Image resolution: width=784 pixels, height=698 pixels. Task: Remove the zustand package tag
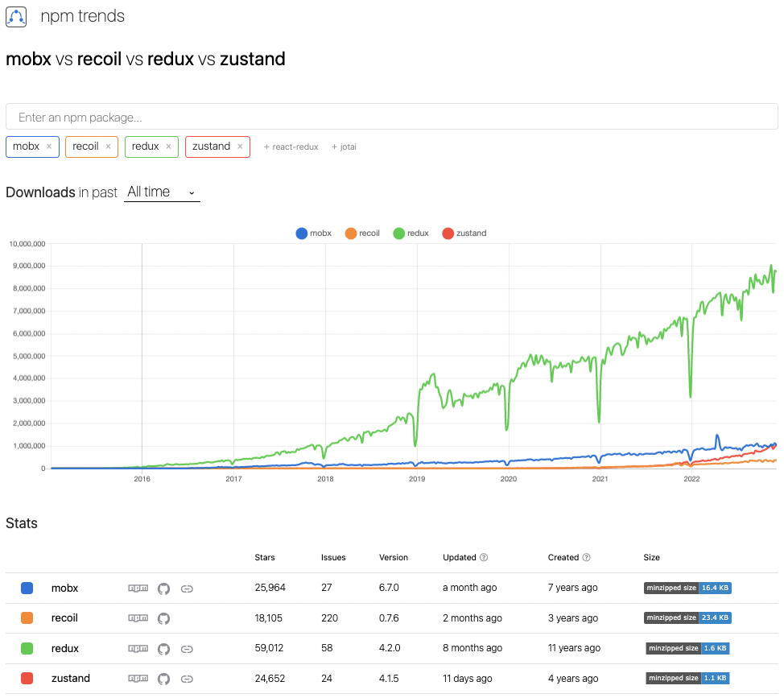coord(240,147)
